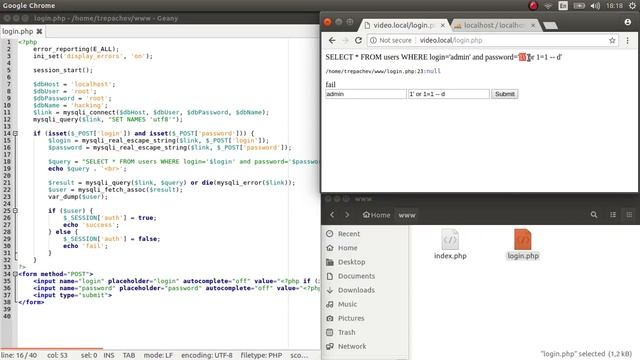Click the red recording indicator in top panel
Screen dimensions: 640x360
[533, 6]
